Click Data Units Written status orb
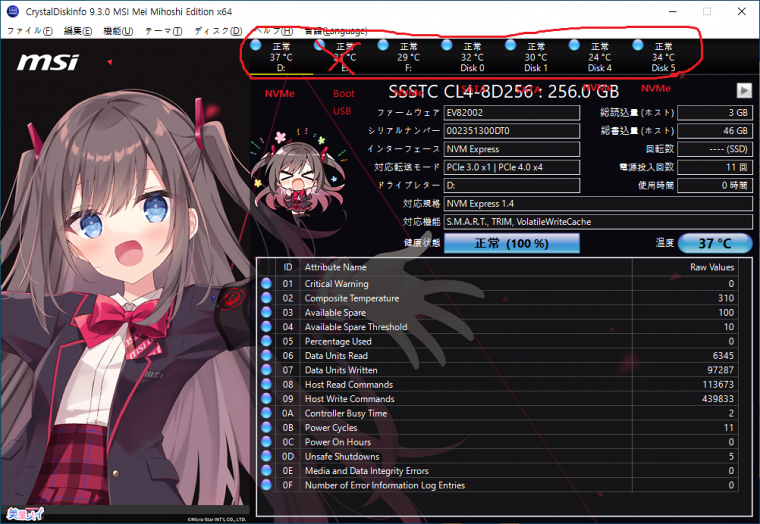The width and height of the screenshot is (760, 524). click(x=266, y=370)
